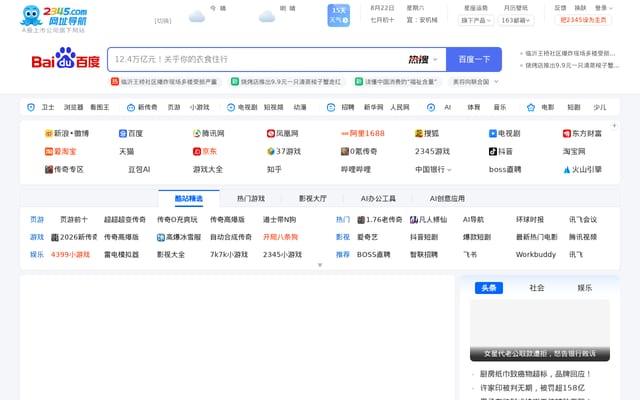This screenshot has width=640, height=400.
Task: Open the 星座运势 link
Action: [476, 8]
